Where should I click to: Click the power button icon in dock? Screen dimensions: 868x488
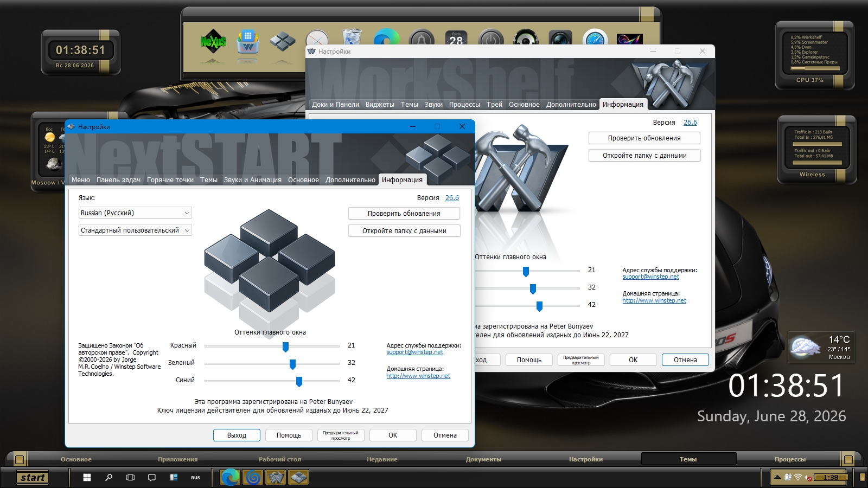pyautogui.click(x=491, y=37)
